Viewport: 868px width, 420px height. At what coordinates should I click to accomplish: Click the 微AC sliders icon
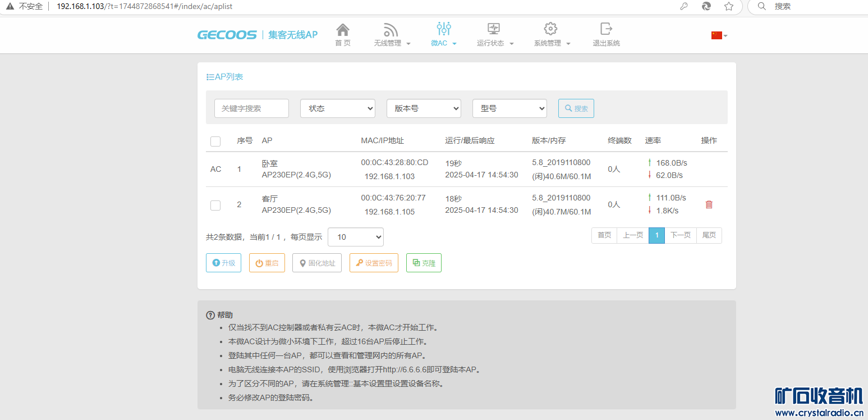[x=443, y=29]
